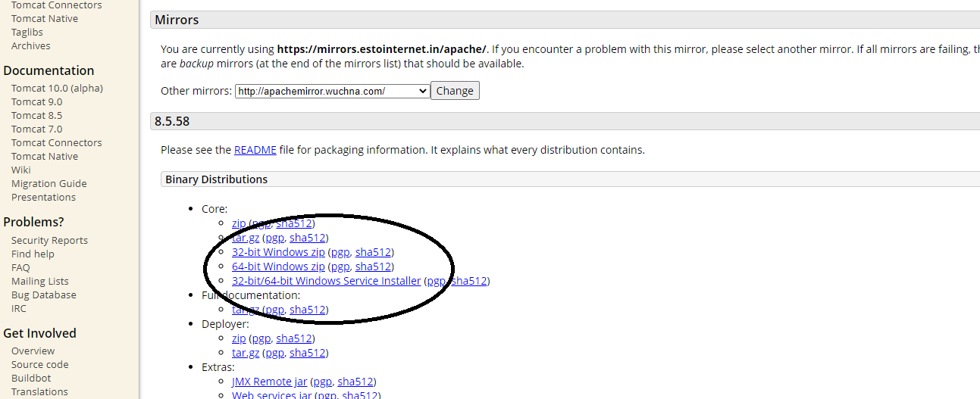Open the Mailing Lists page
Viewport: 980px width, 399px height.
point(40,281)
